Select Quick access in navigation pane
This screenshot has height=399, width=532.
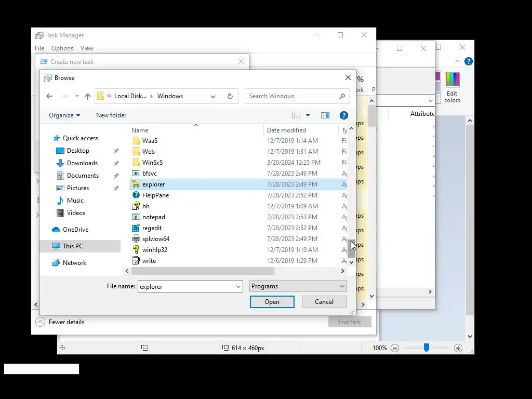pos(81,138)
